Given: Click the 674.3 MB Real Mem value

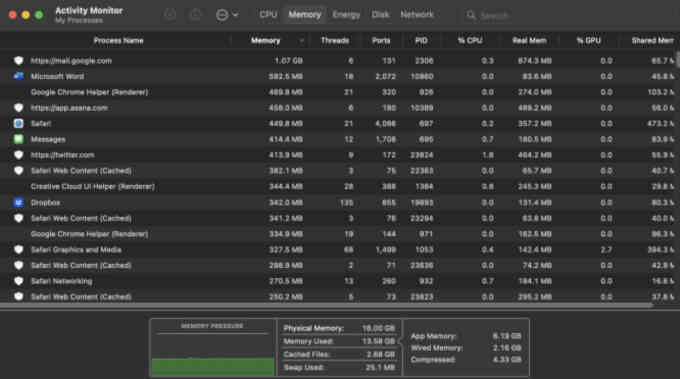Looking at the screenshot, I should pos(535,61).
